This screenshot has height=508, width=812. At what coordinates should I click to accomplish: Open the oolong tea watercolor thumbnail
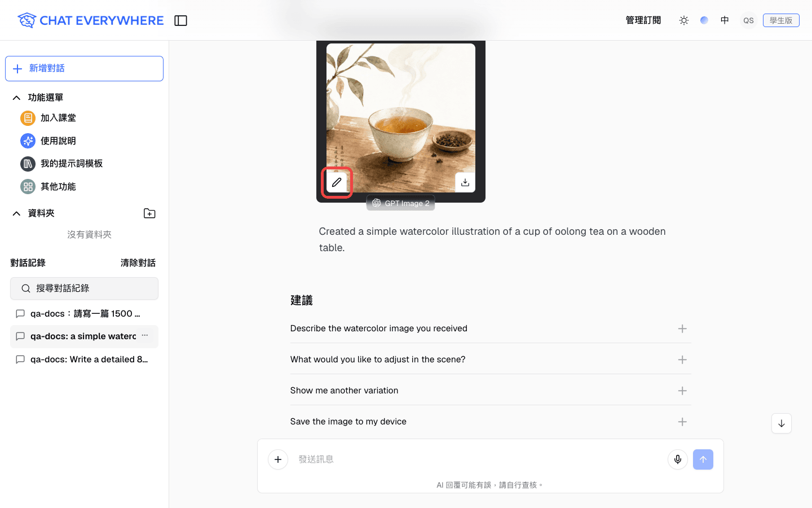(401, 118)
